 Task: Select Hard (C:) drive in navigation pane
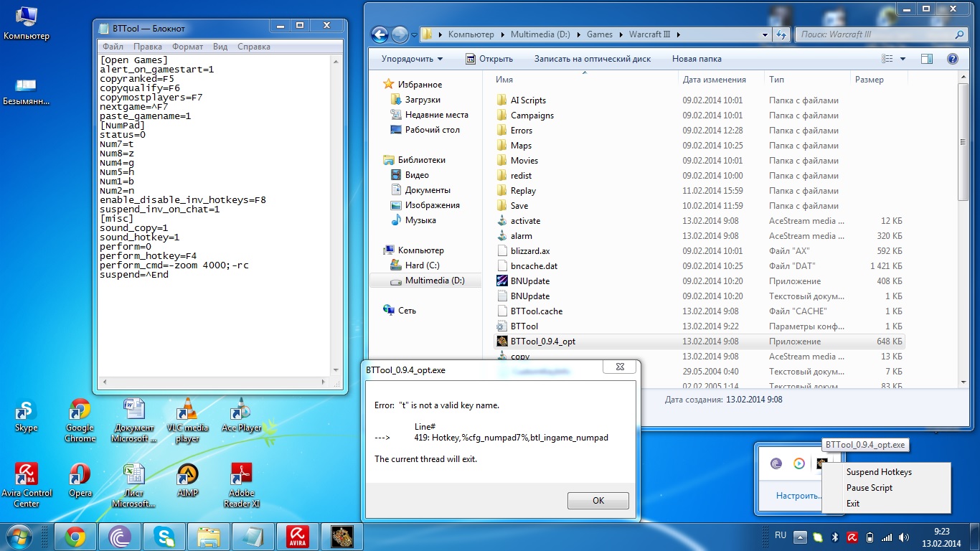pyautogui.click(x=422, y=265)
